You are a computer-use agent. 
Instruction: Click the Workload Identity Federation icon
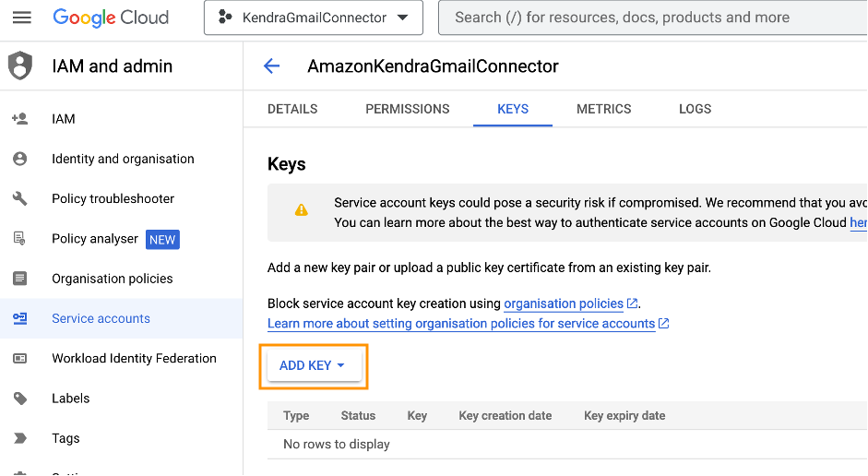click(x=19, y=359)
